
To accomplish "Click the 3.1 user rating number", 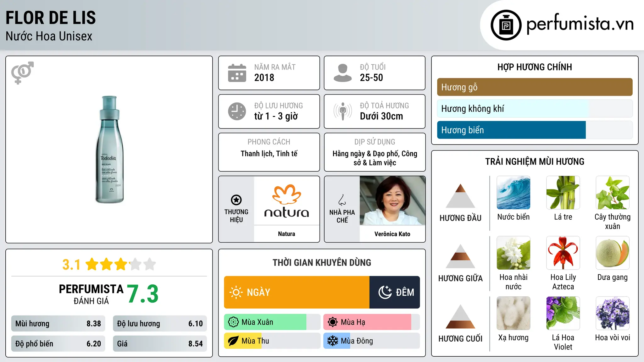I will point(71,265).
